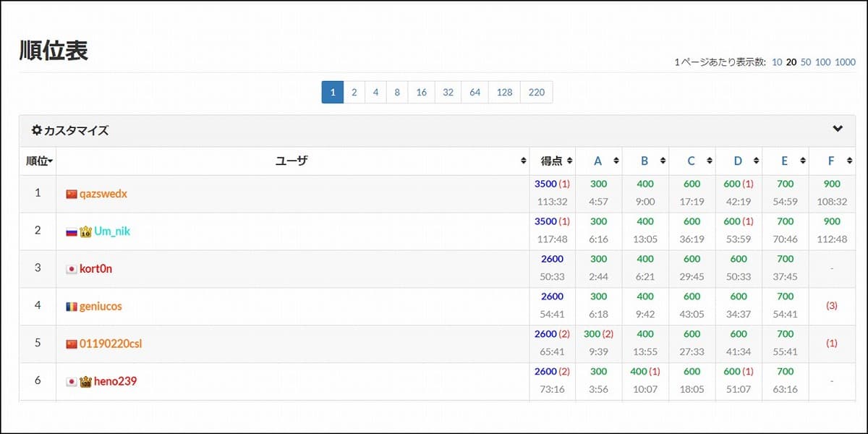Open user profile Um_nik
Viewport: 868px width, 434px height.
112,231
